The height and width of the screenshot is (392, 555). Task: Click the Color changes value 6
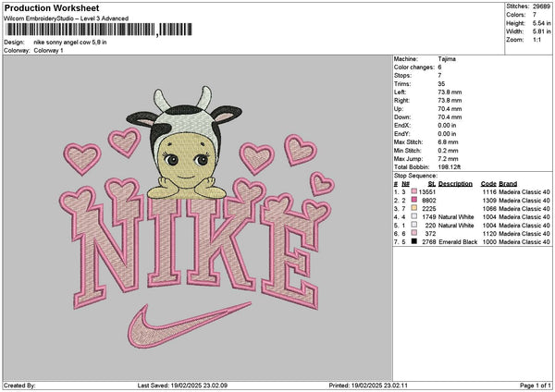click(439, 67)
